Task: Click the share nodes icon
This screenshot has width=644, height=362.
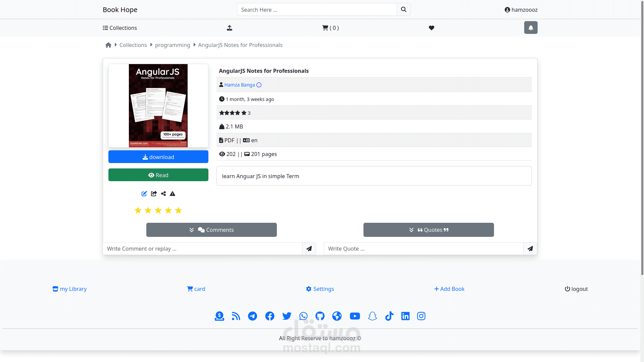Action: coord(163,194)
